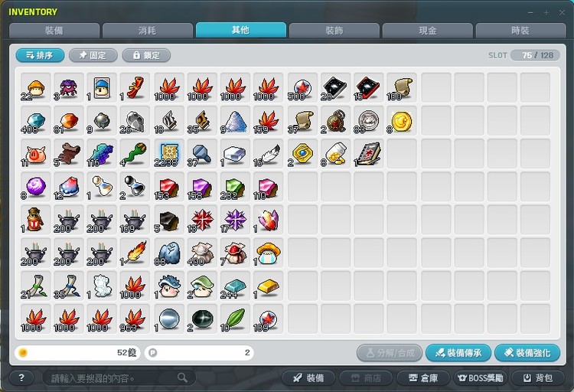Select the teal ingot item with quantity 244

235,286
